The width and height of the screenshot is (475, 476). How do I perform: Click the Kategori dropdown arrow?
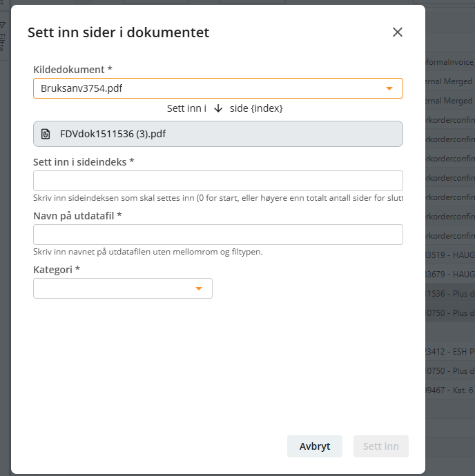click(199, 288)
